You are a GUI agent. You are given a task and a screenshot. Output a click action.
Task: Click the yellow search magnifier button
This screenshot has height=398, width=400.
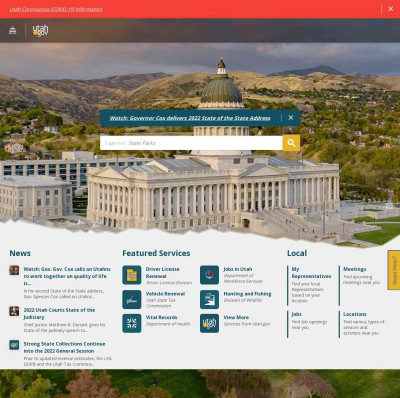[291, 143]
